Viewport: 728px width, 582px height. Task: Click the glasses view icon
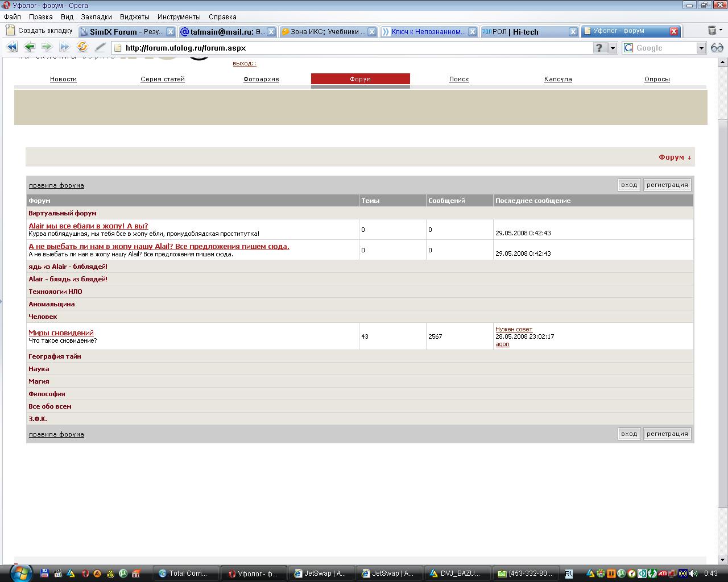click(717, 48)
